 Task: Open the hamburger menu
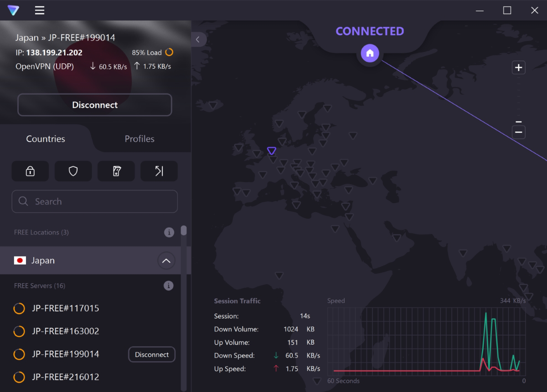40,10
